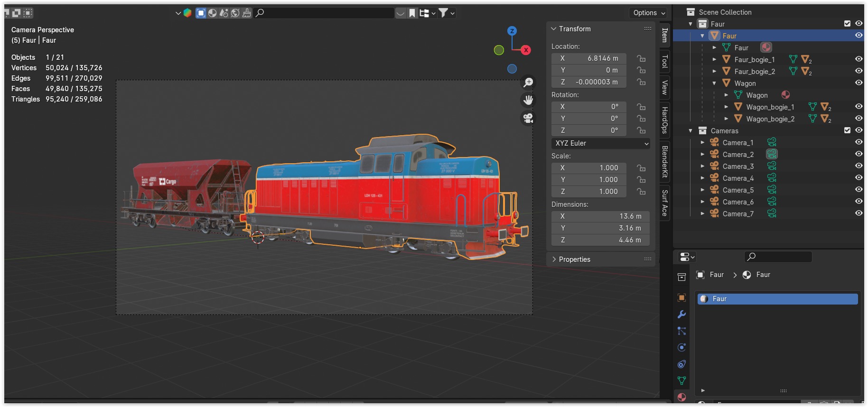The image size is (868, 407).
Task: Click material icon next to Faur mesh in outliner
Action: pos(766,47)
